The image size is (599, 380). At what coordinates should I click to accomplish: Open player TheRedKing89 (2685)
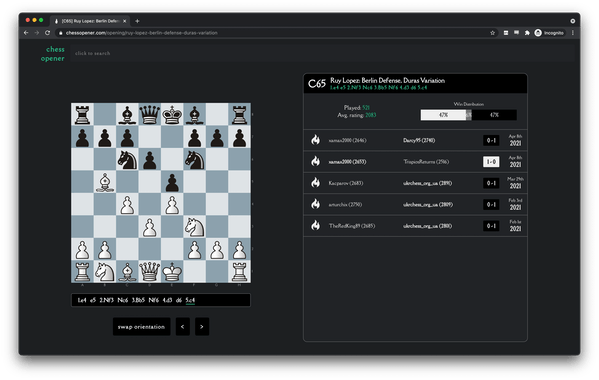[352, 226]
